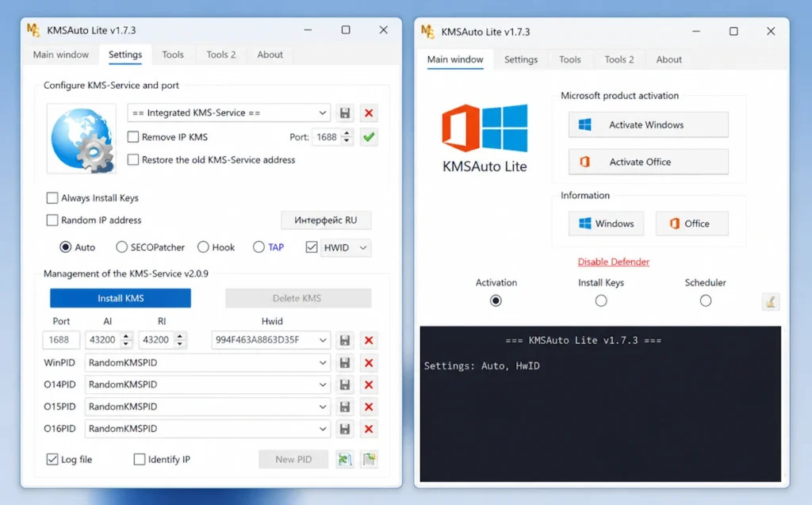Clear the WinPID value with red X
Screen dimensions: 812x505
click(369, 362)
